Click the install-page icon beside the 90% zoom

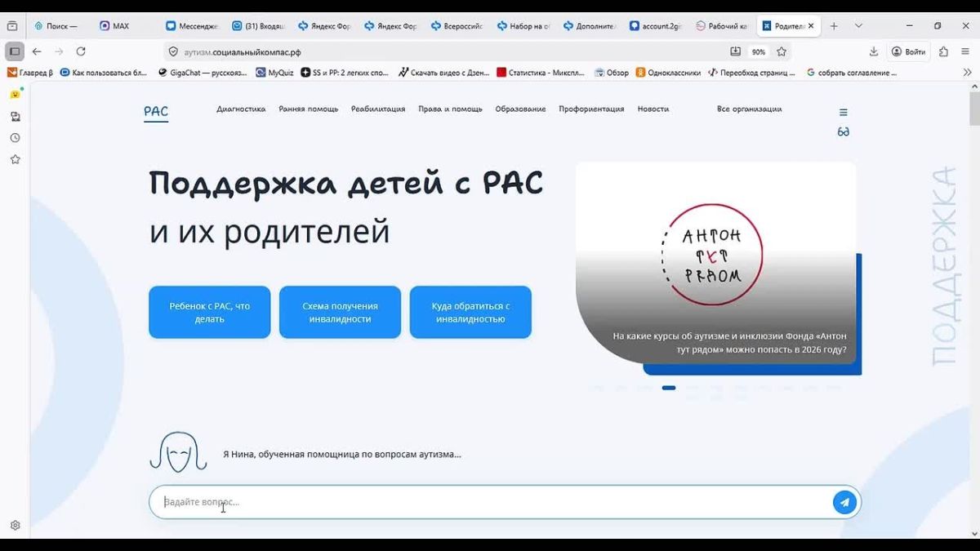point(735,51)
